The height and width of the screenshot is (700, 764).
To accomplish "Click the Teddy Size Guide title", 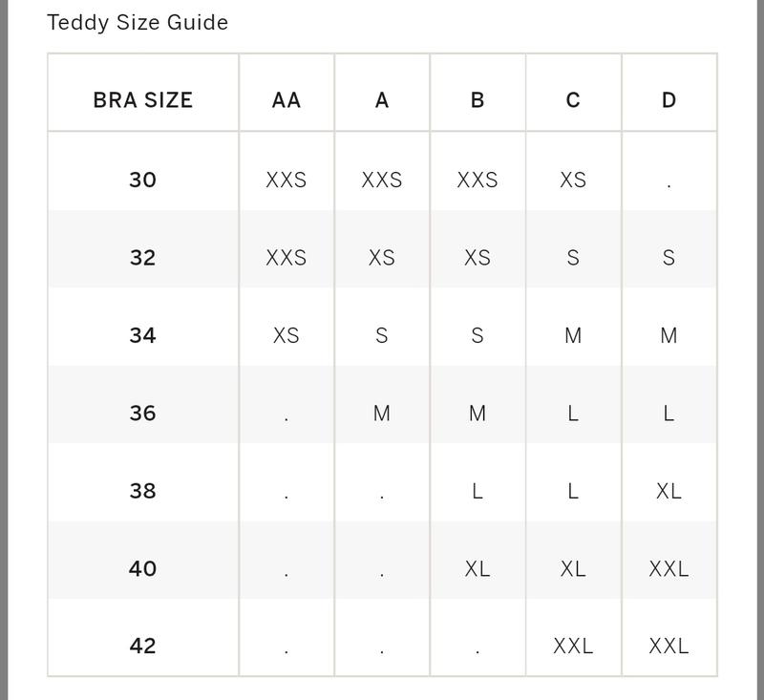I will [138, 23].
